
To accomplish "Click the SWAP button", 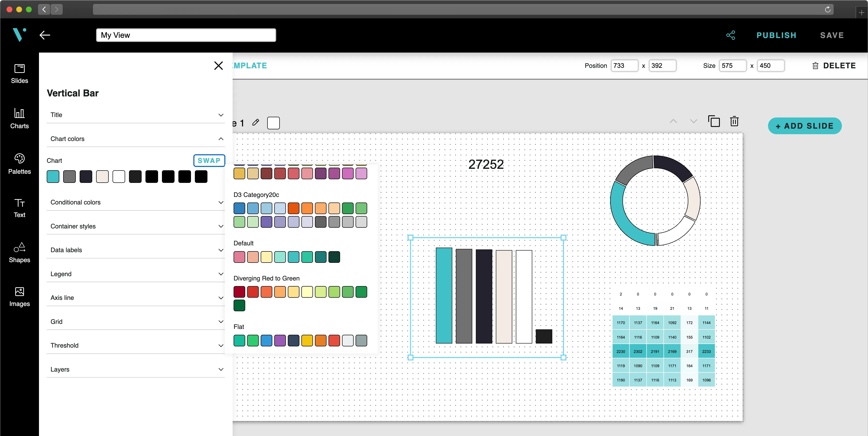I will click(209, 161).
